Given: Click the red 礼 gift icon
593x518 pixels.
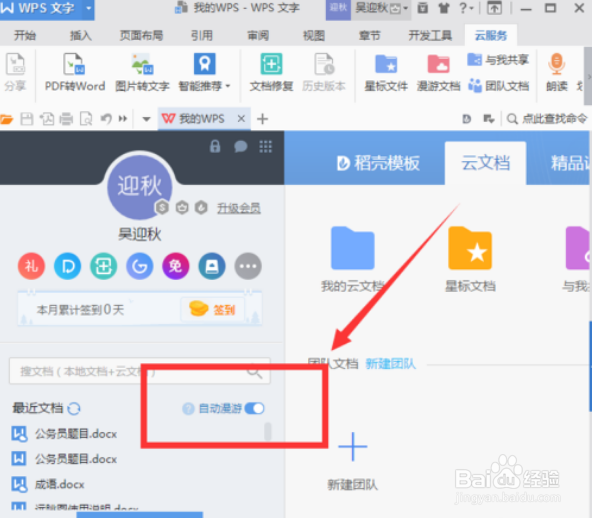Looking at the screenshot, I should 31,266.
